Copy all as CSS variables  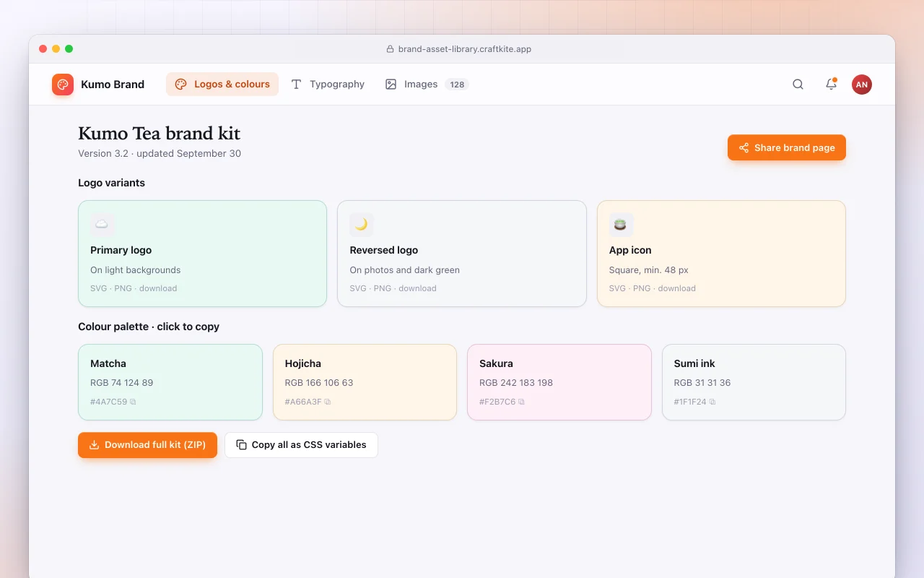point(301,445)
